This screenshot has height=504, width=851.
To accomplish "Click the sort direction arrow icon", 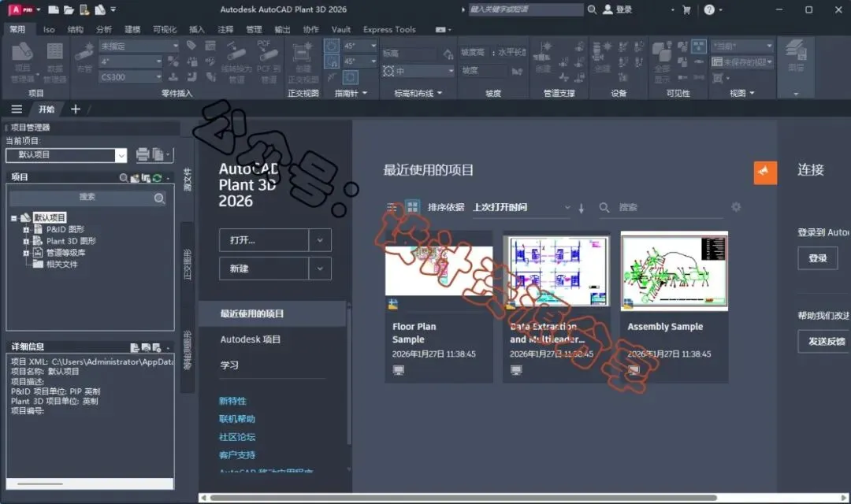I will (582, 208).
